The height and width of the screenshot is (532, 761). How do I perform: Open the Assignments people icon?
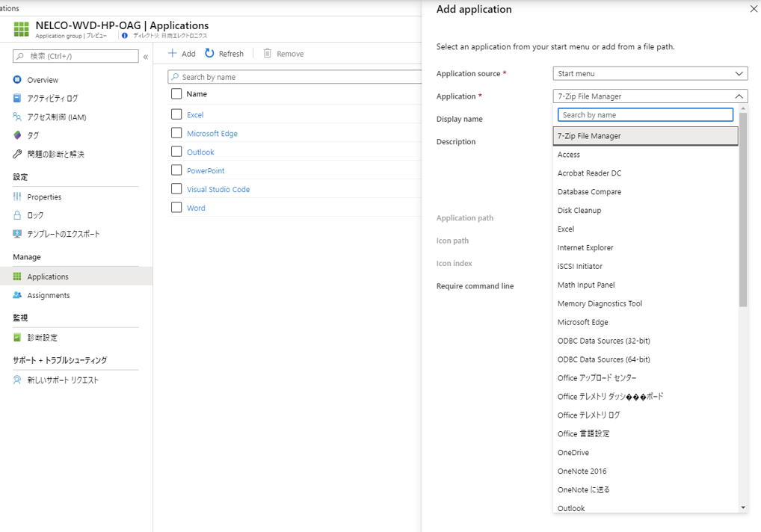pyautogui.click(x=17, y=295)
